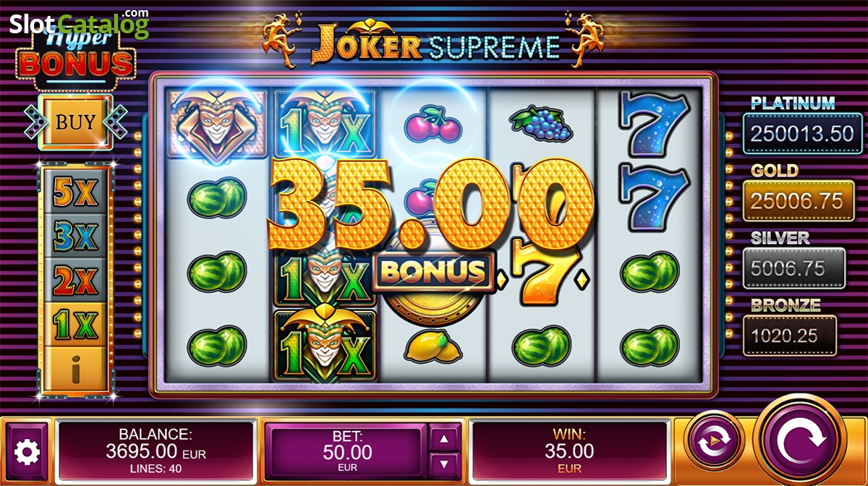868x486 pixels.
Task: Click the Gold jackpot value box
Action: point(793,201)
